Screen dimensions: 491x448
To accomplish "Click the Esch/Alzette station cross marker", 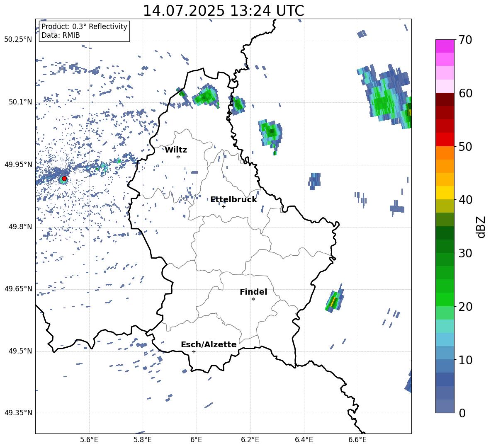I will [x=194, y=351].
